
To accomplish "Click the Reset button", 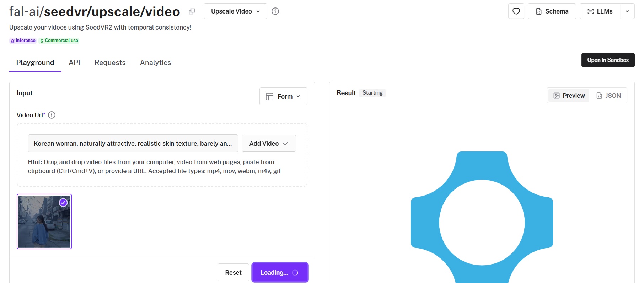I will 233,272.
